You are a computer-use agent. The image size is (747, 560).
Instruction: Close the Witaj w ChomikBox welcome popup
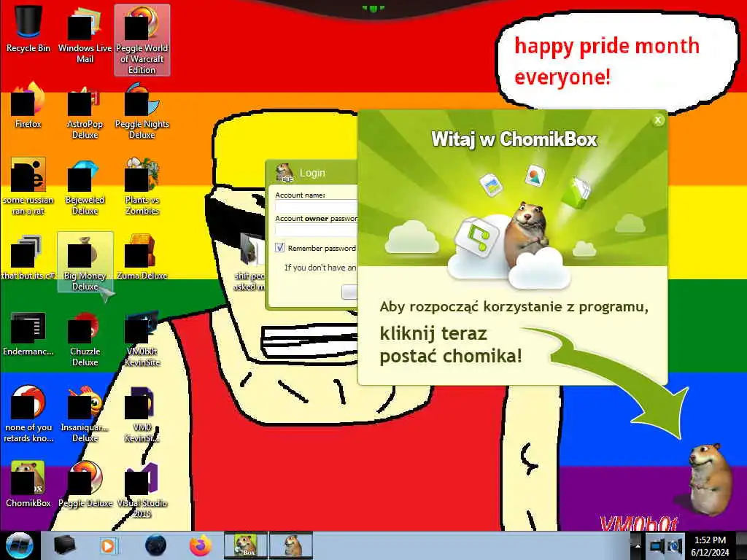(x=658, y=120)
